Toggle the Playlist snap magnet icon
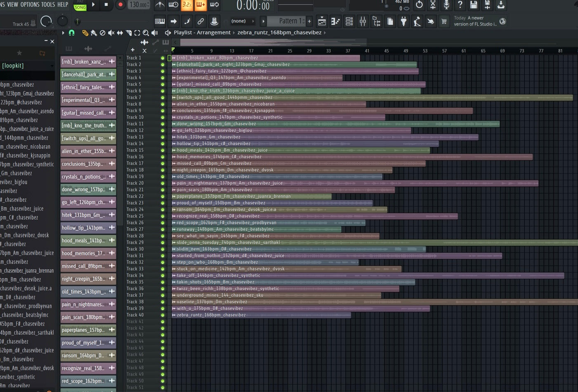 pos(72,33)
